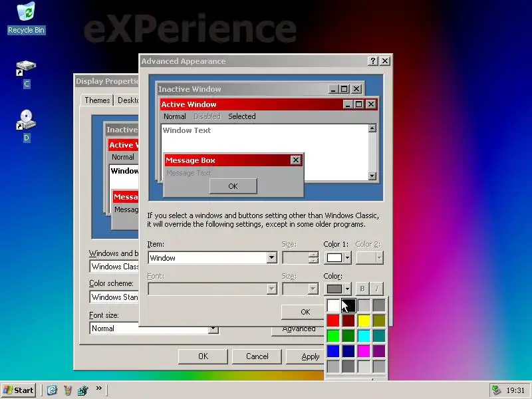Pick the olive color swatch

379,321
